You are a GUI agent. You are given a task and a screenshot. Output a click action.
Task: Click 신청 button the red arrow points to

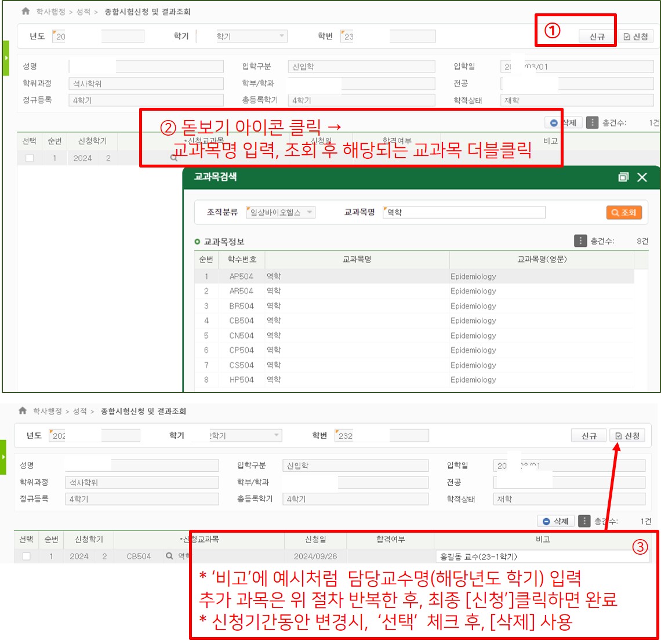point(627,436)
